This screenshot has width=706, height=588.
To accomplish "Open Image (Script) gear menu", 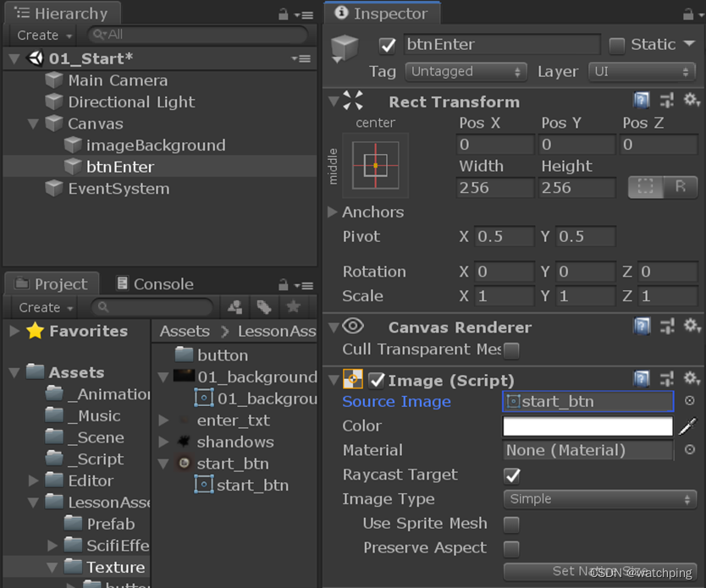I will [x=692, y=378].
